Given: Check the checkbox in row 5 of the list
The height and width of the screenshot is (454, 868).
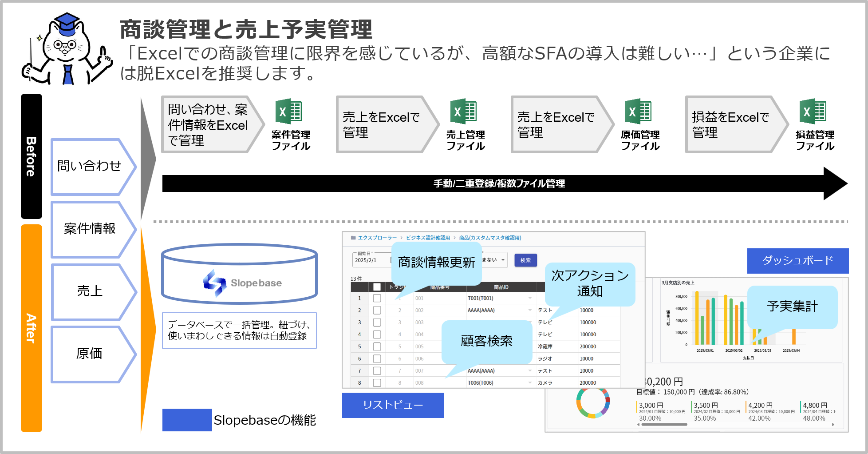Looking at the screenshot, I should click(x=377, y=346).
